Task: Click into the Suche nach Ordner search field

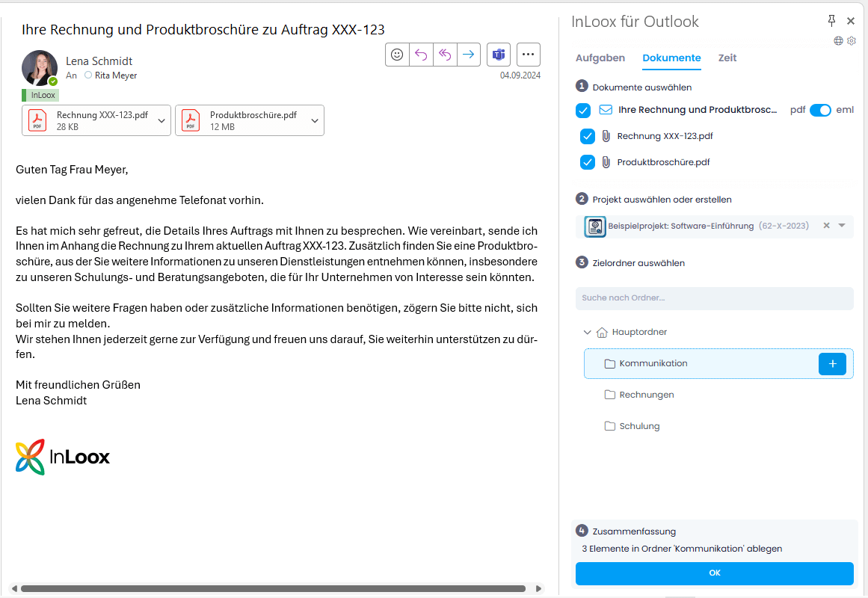Action: pyautogui.click(x=714, y=298)
